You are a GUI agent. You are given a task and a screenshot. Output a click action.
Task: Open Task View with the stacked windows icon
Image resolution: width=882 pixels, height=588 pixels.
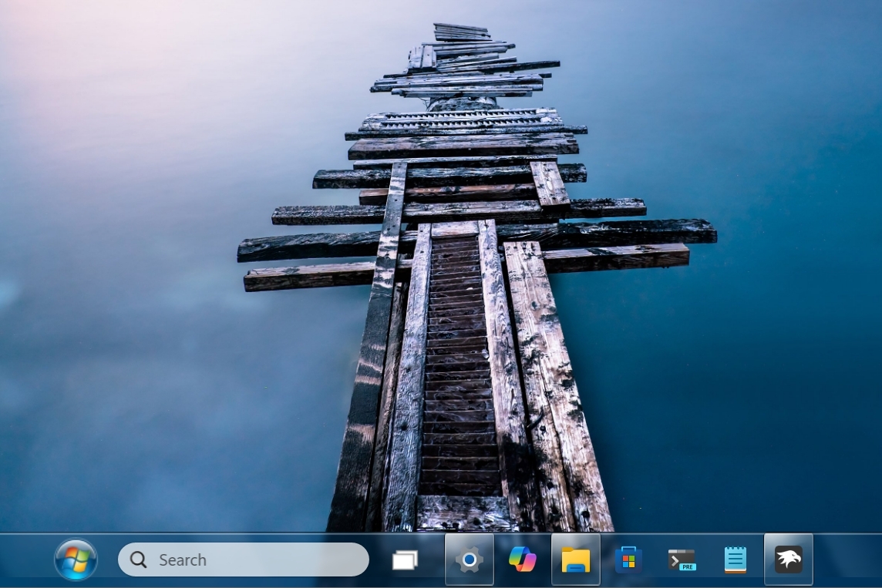(405, 559)
